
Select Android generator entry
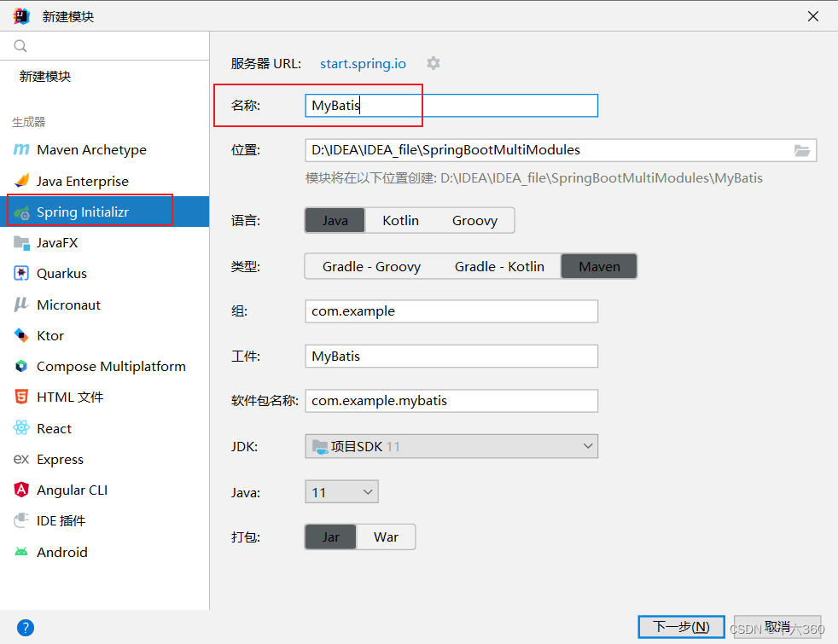click(105, 552)
